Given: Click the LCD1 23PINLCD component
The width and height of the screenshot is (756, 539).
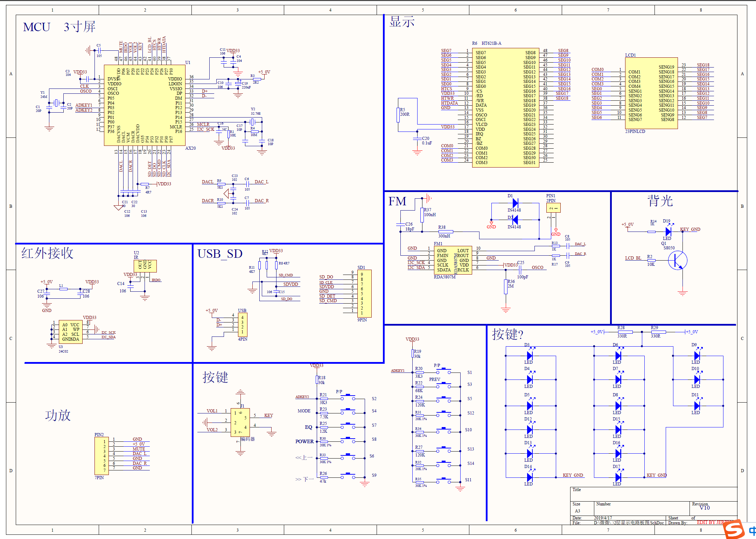Looking at the screenshot, I should coord(651,93).
